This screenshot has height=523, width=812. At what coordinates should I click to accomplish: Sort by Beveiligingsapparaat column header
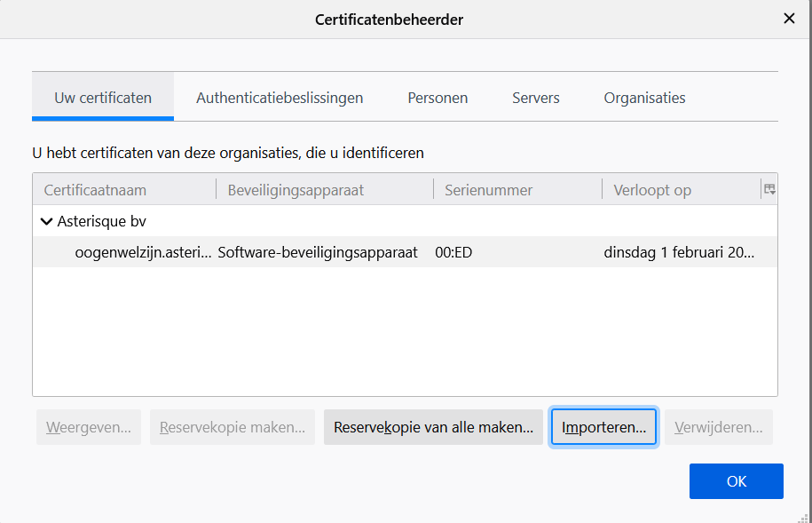coord(324,190)
